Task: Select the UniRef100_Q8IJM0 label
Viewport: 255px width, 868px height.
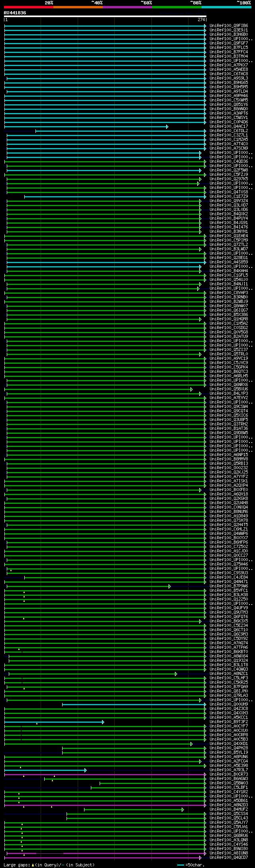Action: click(229, 691)
